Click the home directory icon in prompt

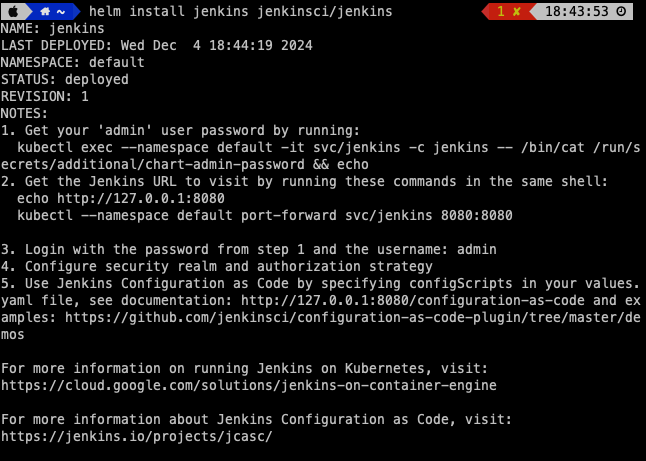click(45, 12)
